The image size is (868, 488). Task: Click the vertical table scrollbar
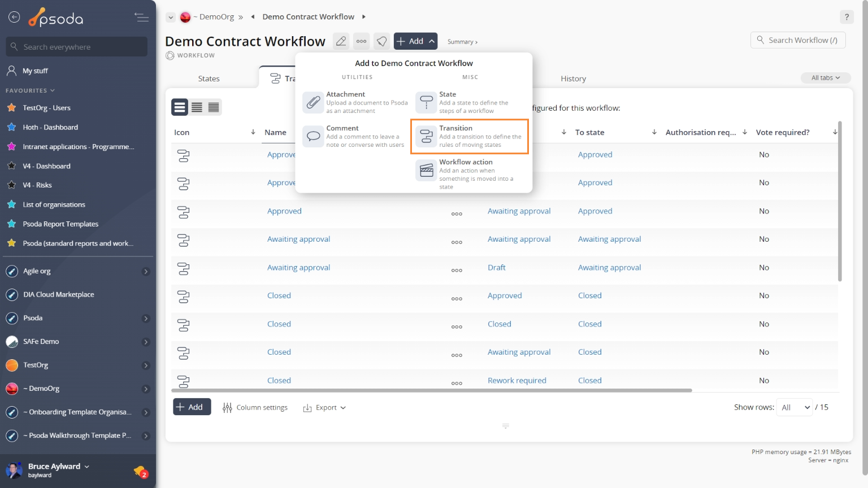click(x=840, y=201)
